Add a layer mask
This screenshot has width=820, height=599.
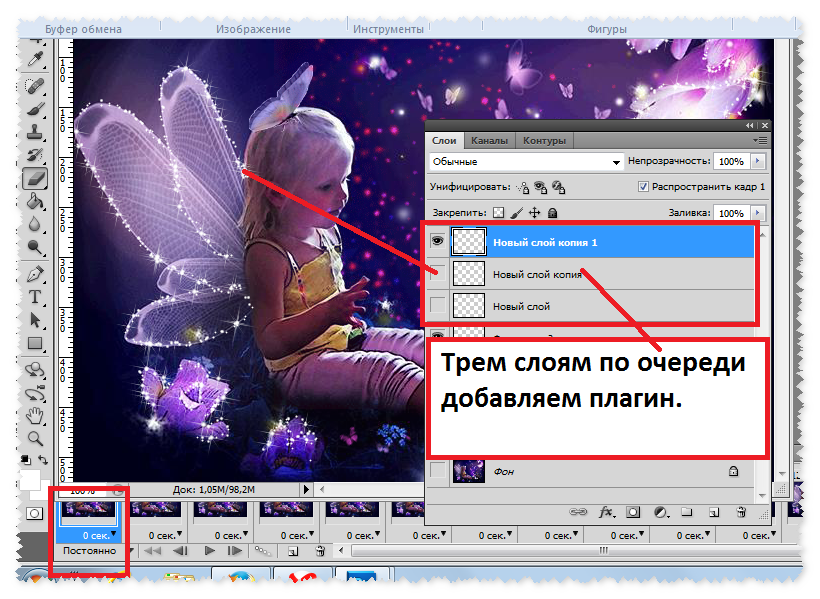(x=633, y=512)
